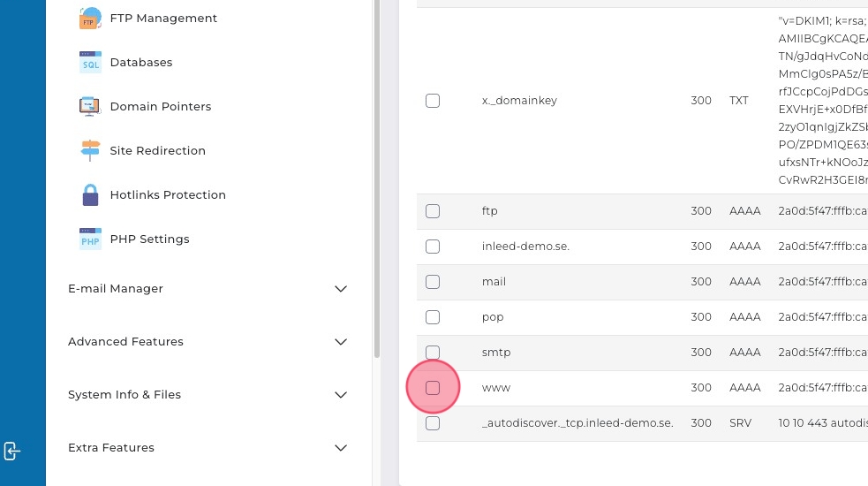Click the FTP Management folder icon
This screenshot has height=486, width=868.
(x=90, y=19)
